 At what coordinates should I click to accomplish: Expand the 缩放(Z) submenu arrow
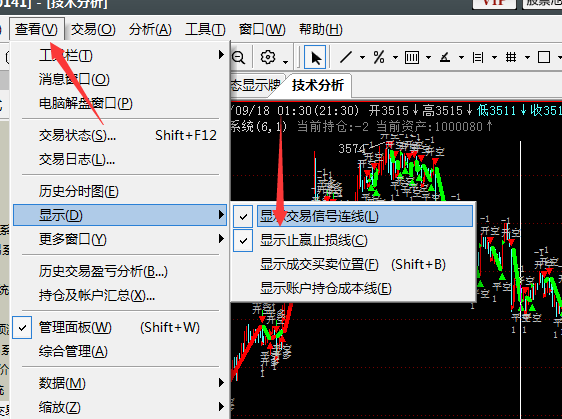[222, 407]
